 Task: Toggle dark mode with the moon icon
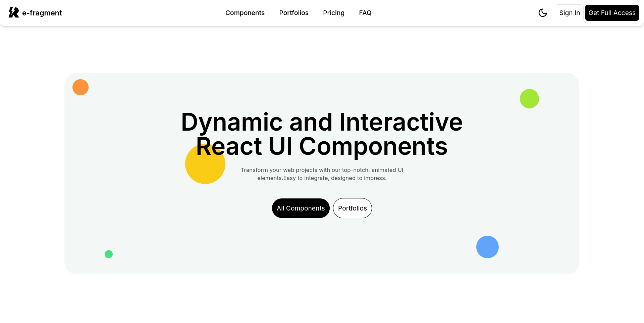pos(543,13)
